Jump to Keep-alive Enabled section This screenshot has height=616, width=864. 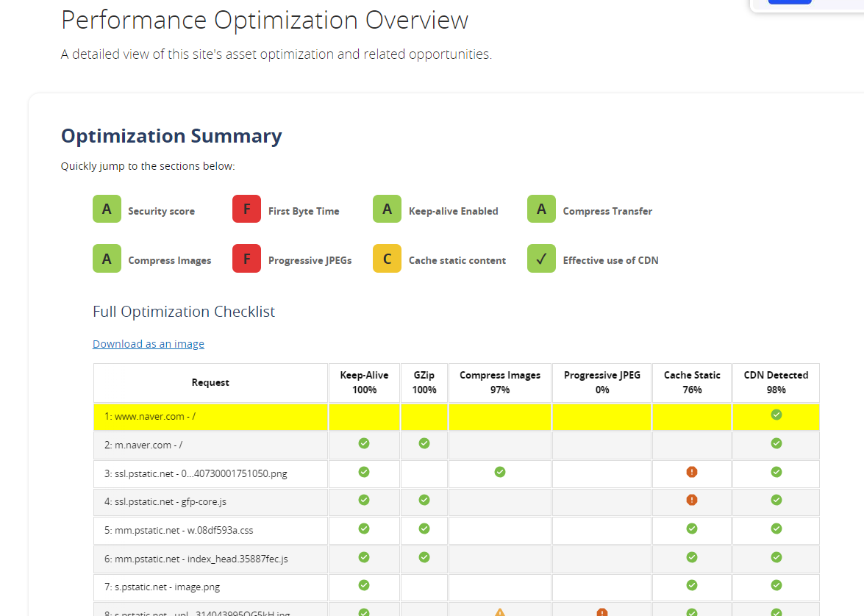454,211
